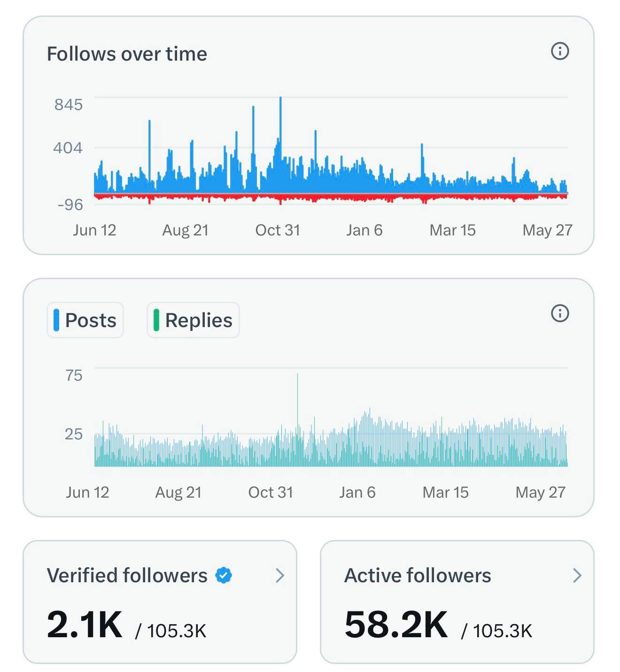
Task: Expand Active followers with chevron arrow
Action: [x=577, y=575]
